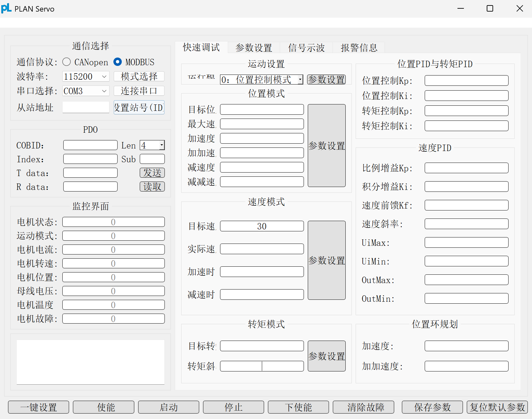This screenshot has width=532, height=419.
Task: Click the log text area below 监控界面
Action: click(x=91, y=362)
